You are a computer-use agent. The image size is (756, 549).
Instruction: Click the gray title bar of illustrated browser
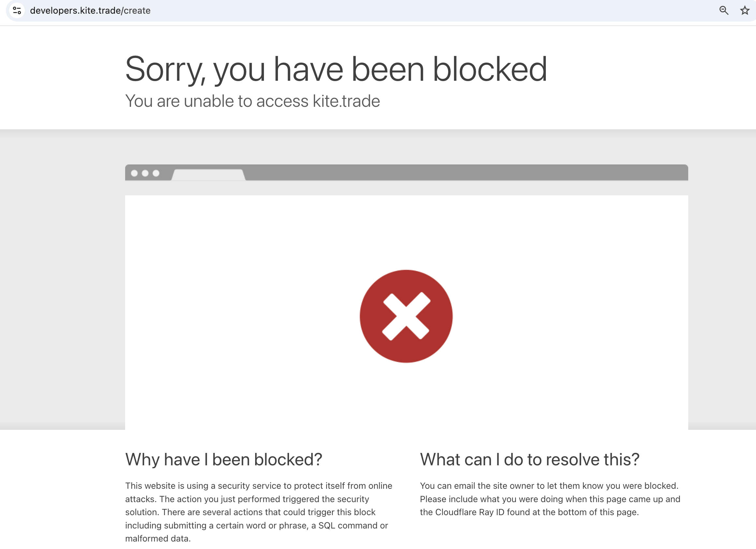pyautogui.click(x=467, y=172)
